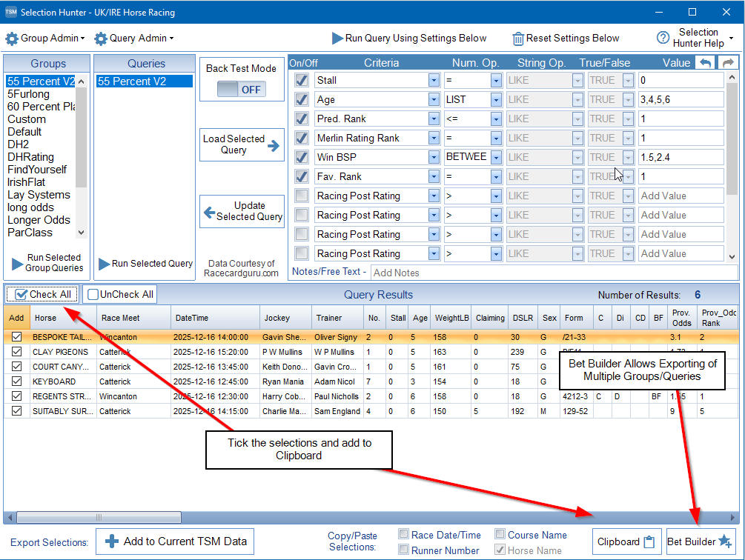
Task: Uncheck the Stall criteria checkbox
Action: [x=302, y=80]
